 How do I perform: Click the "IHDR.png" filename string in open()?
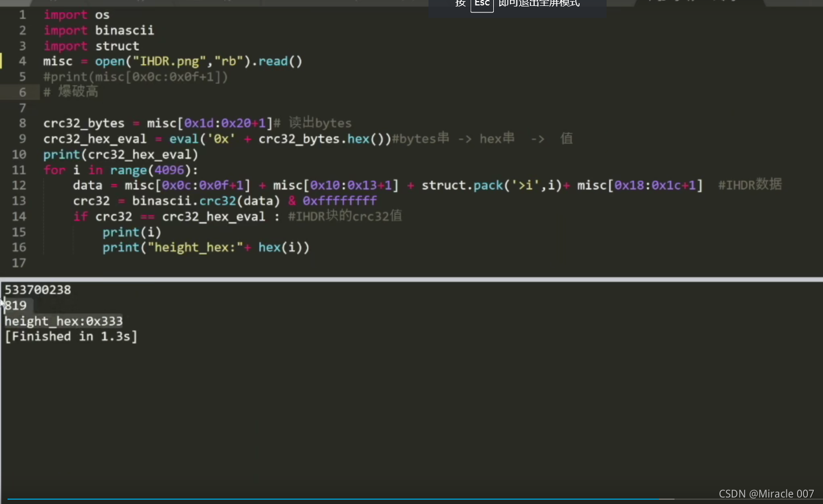pyautogui.click(x=169, y=61)
